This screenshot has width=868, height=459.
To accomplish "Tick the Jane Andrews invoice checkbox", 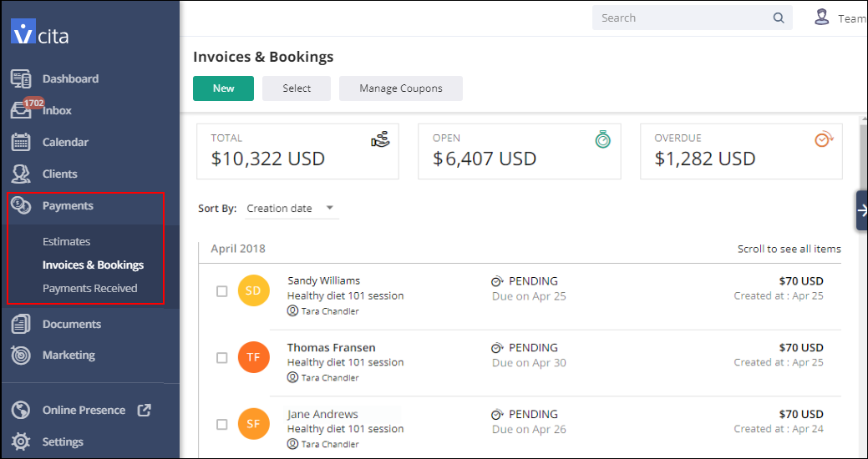I will [x=222, y=425].
